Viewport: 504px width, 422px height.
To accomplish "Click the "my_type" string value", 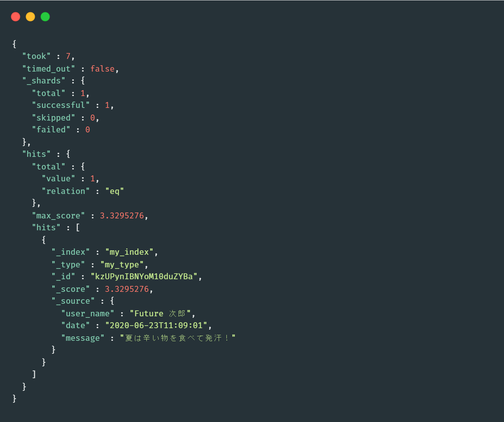I will [x=122, y=265].
